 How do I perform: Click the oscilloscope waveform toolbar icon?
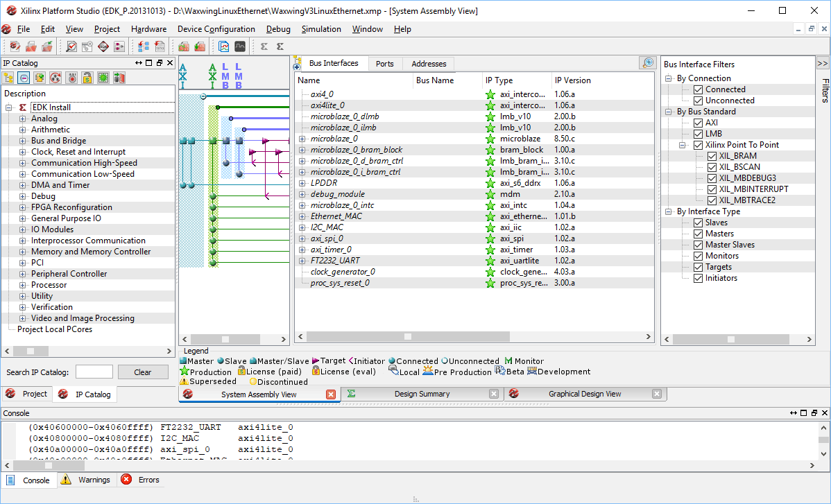pyautogui.click(x=240, y=46)
